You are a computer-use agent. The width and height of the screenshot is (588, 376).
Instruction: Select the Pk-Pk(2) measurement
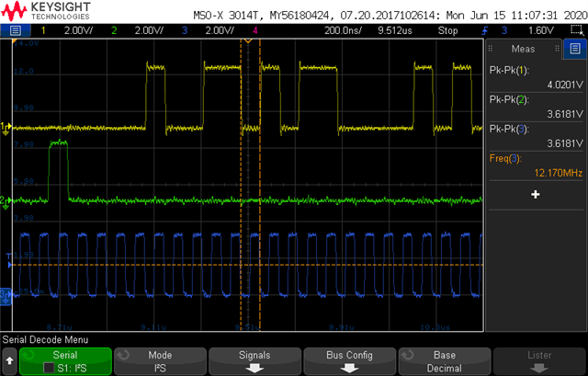click(x=536, y=107)
